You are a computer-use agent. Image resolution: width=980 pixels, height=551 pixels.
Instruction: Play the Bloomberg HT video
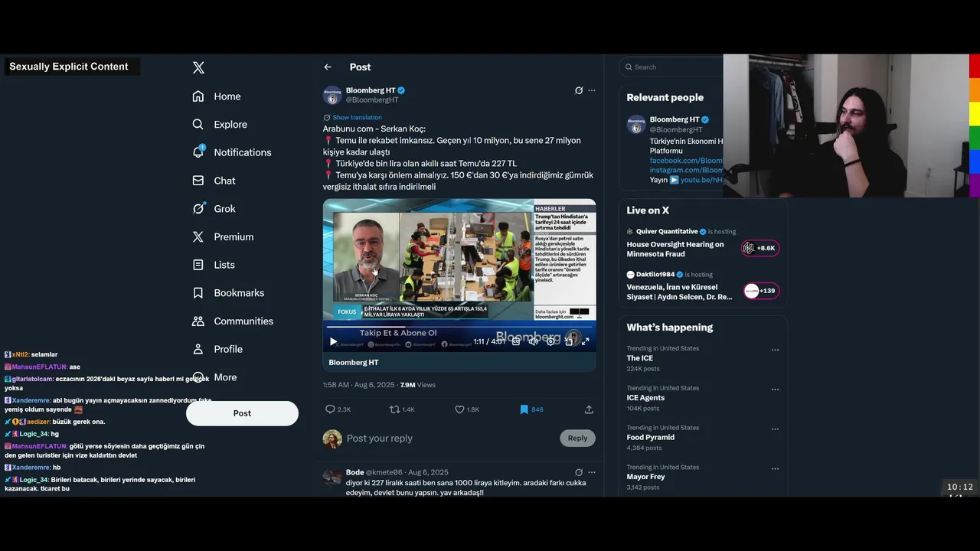333,341
